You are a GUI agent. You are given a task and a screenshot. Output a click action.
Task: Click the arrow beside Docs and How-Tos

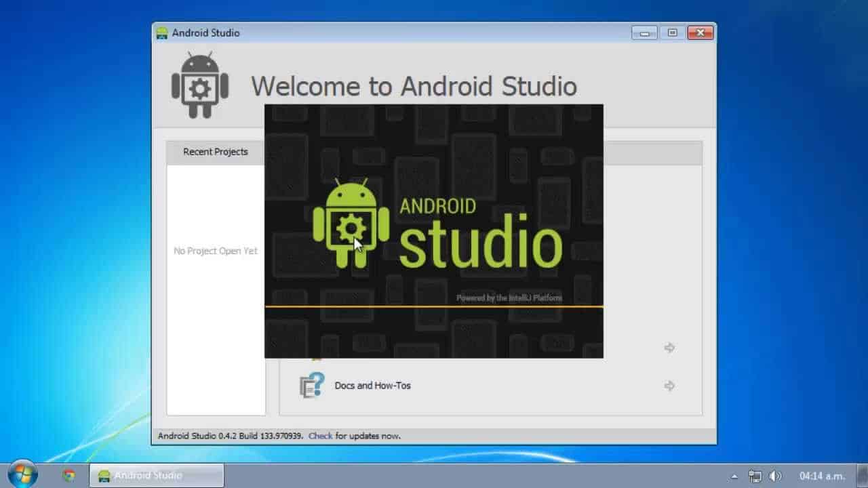coord(669,385)
